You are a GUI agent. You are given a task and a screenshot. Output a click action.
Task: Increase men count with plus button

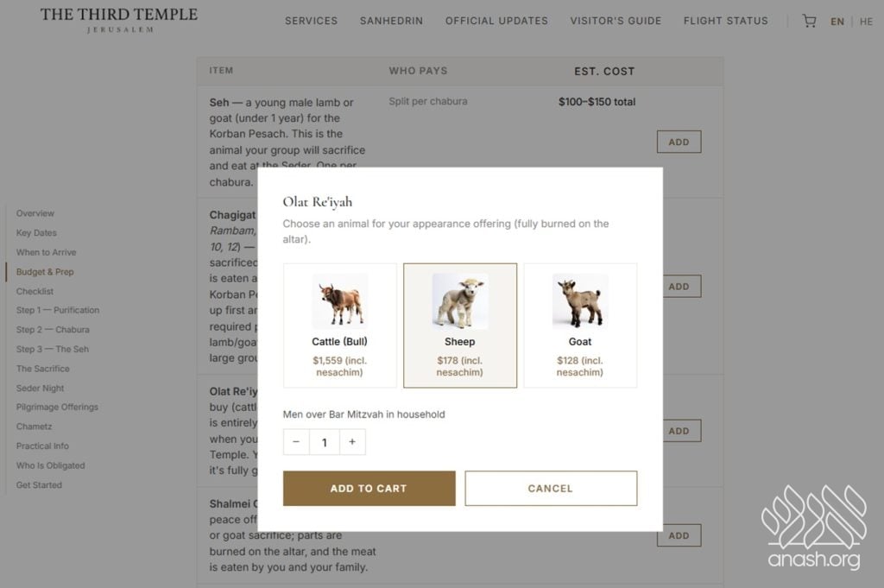click(x=352, y=442)
